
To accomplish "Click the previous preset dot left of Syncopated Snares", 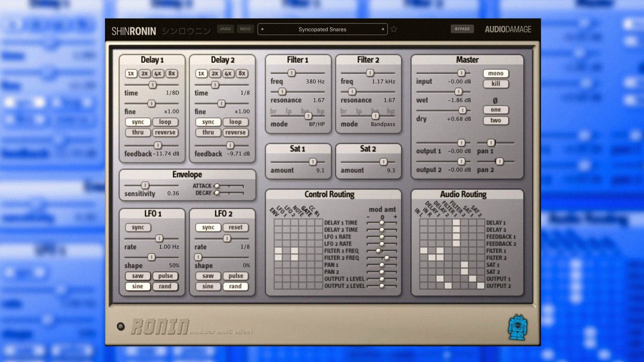I will [x=262, y=29].
